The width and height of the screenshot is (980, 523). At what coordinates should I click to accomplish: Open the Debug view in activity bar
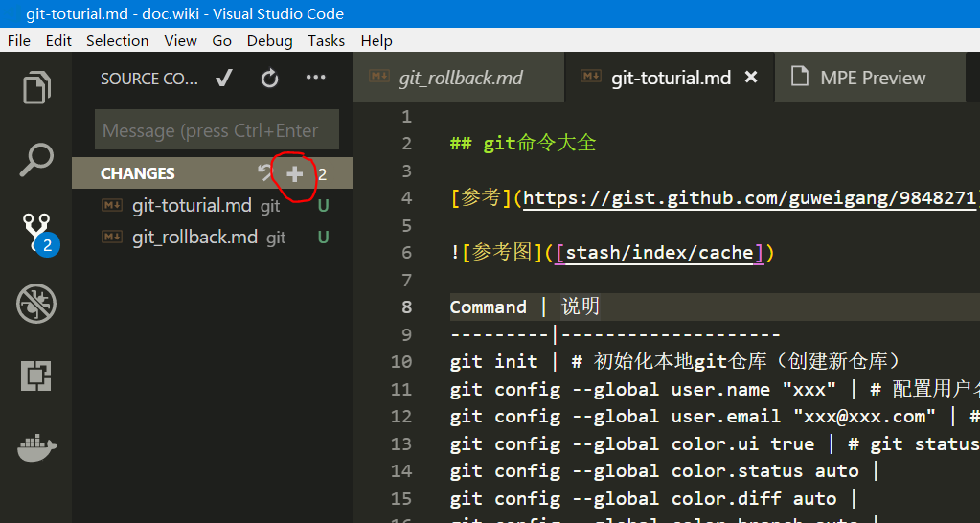[x=36, y=305]
